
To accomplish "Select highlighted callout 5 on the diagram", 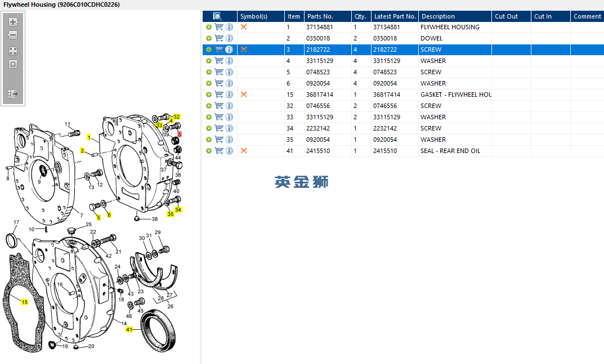I will [99, 218].
